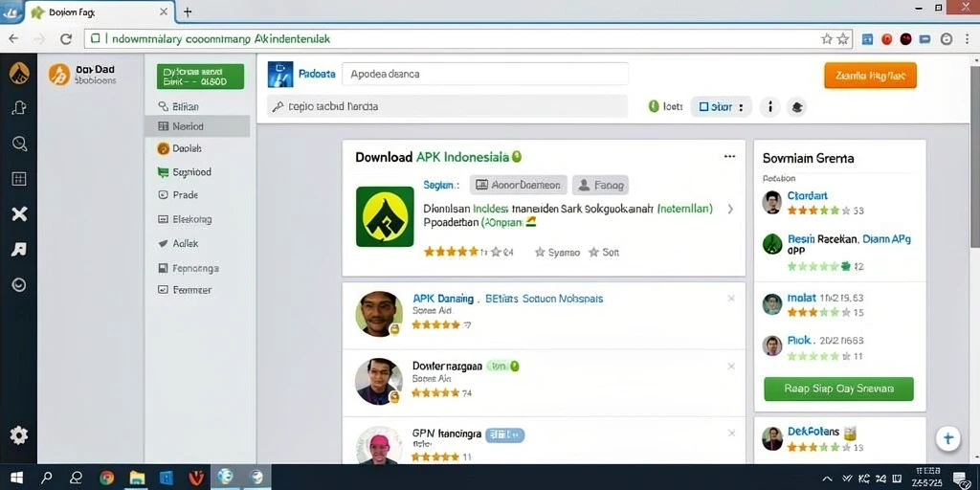Show hidden icons in system tray
This screenshot has width=980, height=490.
coord(827,479)
